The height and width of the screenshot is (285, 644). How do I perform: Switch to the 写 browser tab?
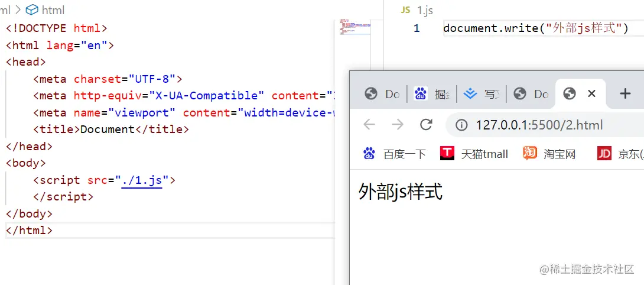tap(481, 94)
